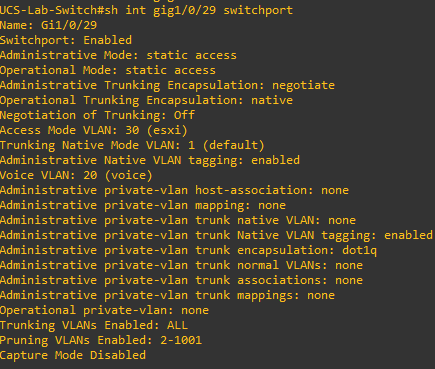Click 'private-vlan trunk normal VLANs: none'

click(234, 265)
